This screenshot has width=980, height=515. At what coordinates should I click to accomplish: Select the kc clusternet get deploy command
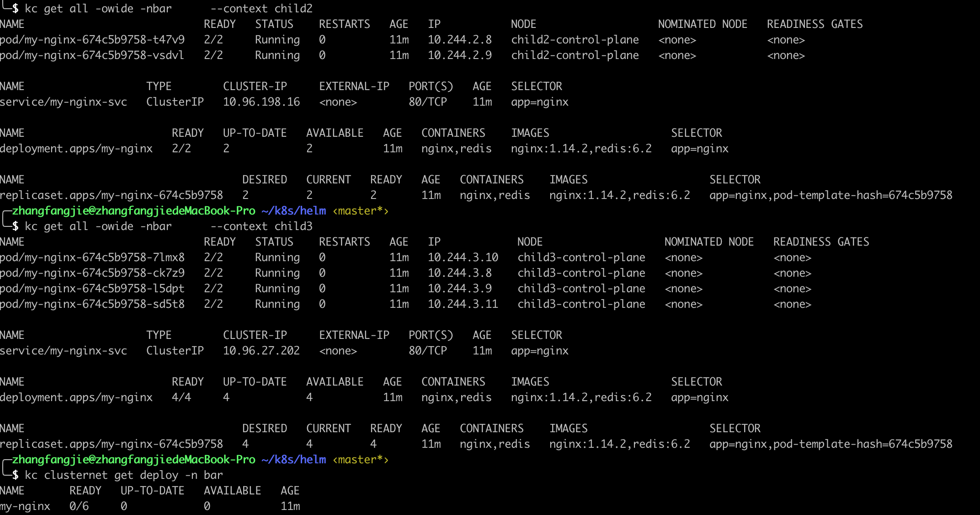tap(124, 475)
